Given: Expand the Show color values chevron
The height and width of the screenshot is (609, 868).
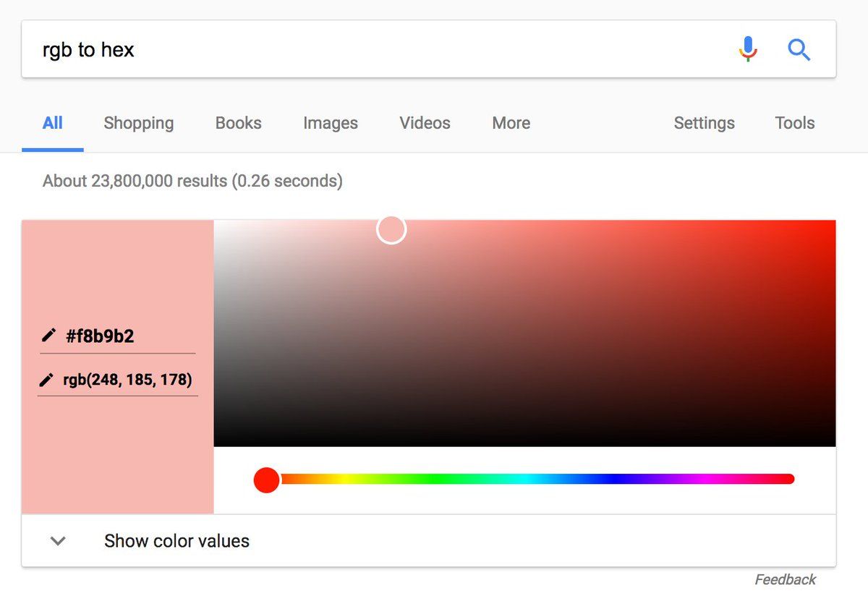Looking at the screenshot, I should pos(58,541).
